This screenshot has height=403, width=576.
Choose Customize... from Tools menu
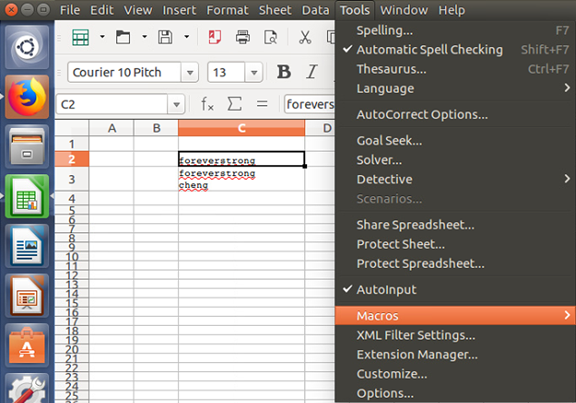tap(455, 374)
